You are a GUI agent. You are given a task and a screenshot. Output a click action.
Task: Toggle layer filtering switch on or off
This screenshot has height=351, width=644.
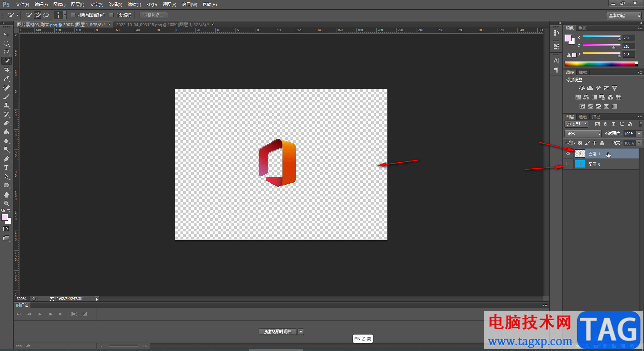tap(641, 124)
